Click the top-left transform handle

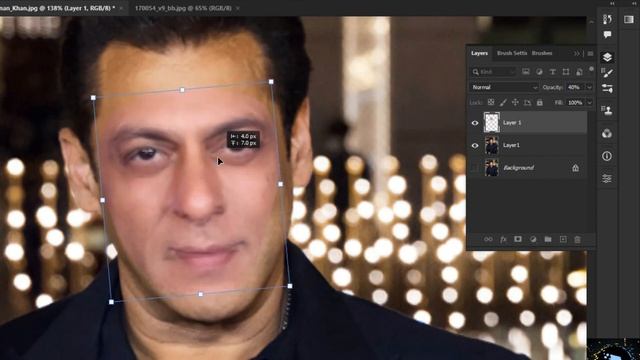[x=93, y=98]
